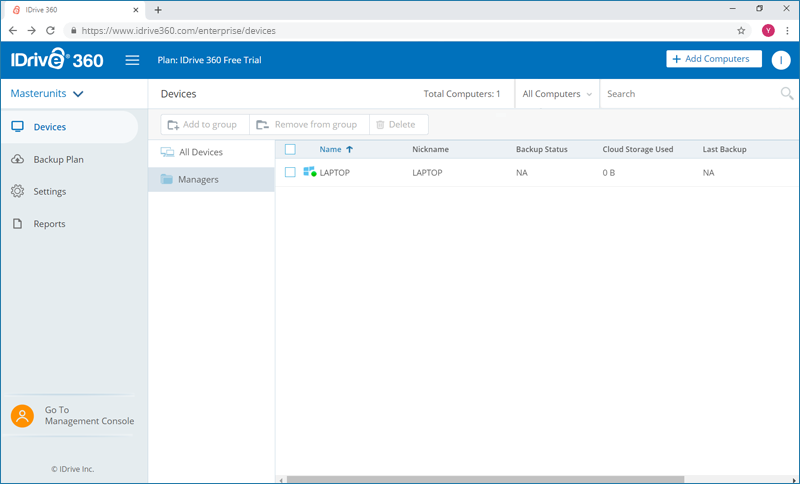Click the horizontal scrollbar at the bottom
The height and width of the screenshot is (484, 800).
click(x=485, y=479)
